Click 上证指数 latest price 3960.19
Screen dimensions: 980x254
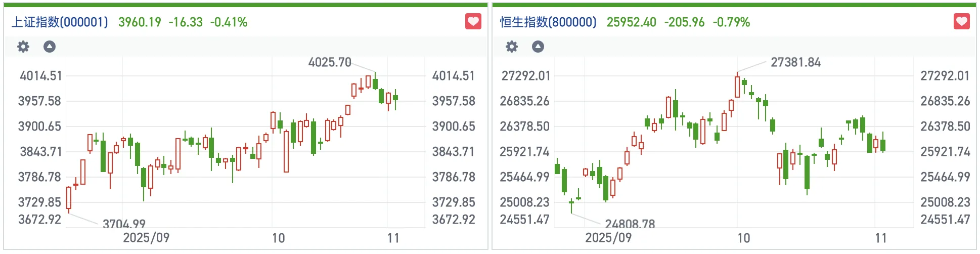140,22
